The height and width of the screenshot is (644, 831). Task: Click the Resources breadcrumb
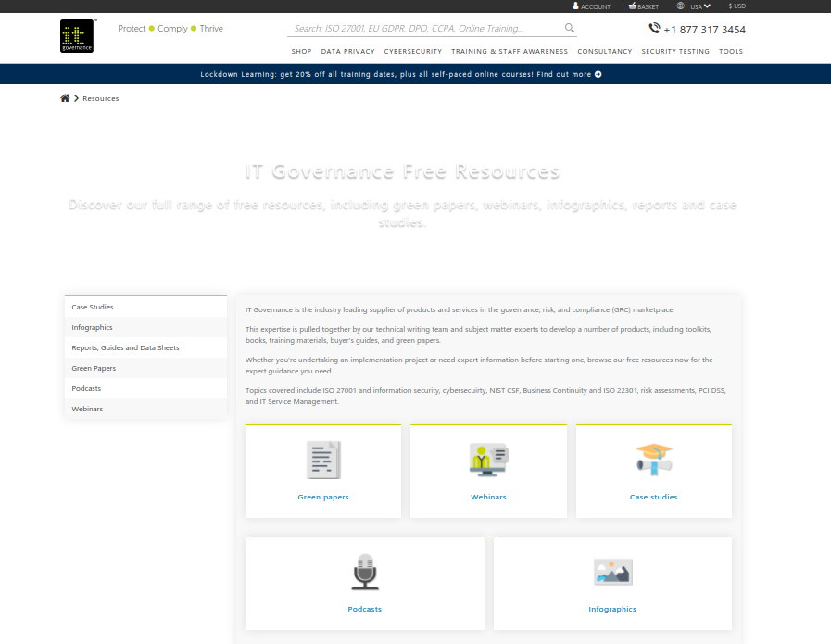coord(101,98)
